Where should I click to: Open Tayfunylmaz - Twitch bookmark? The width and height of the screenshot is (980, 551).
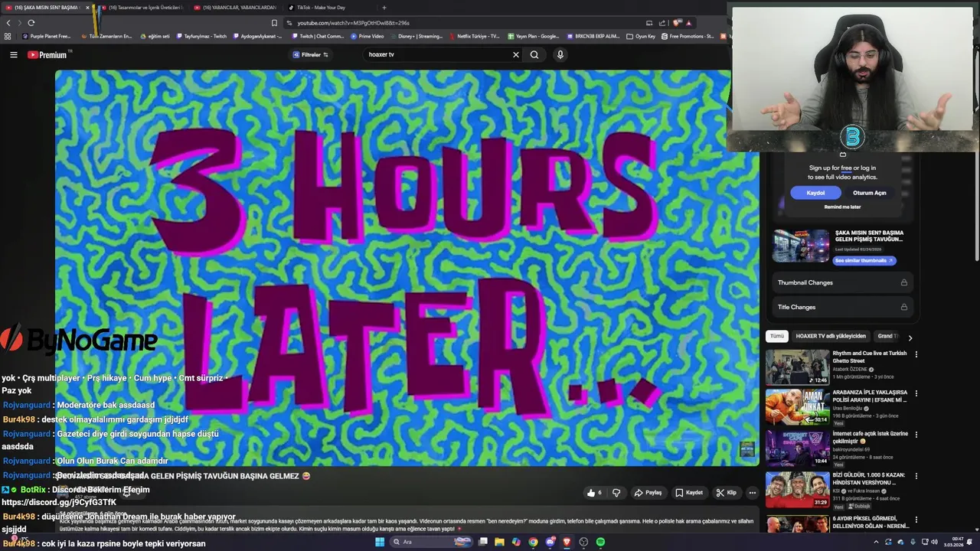201,36
